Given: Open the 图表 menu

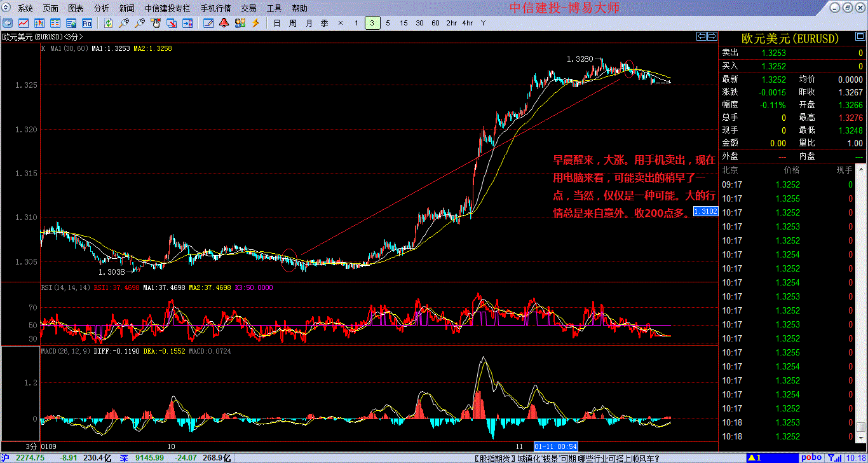Looking at the screenshot, I should click(76, 8).
